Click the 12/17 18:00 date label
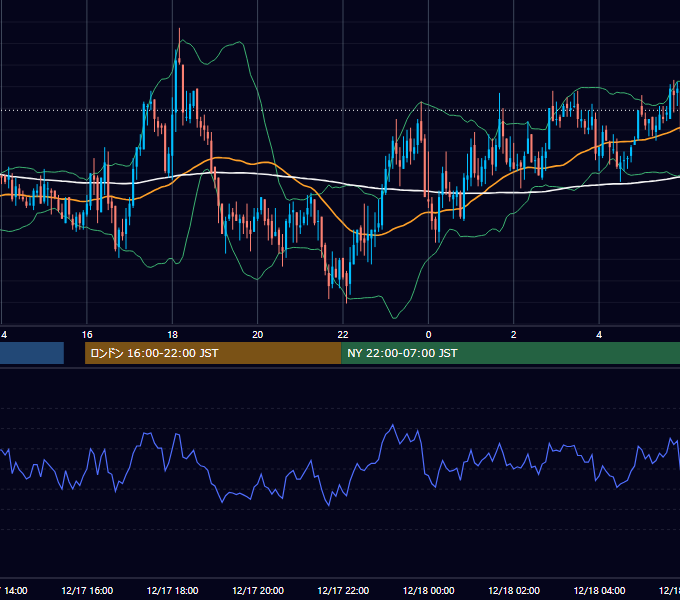680x600 pixels. click(173, 591)
